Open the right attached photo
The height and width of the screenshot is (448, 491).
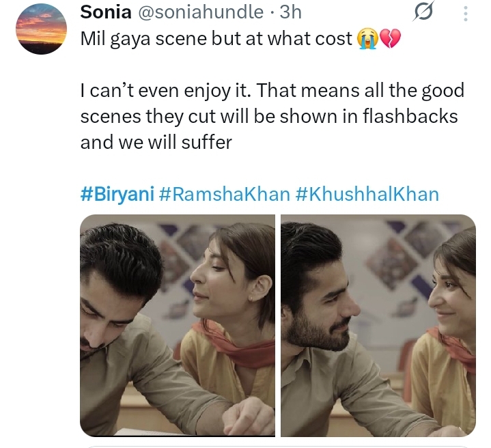click(x=378, y=325)
